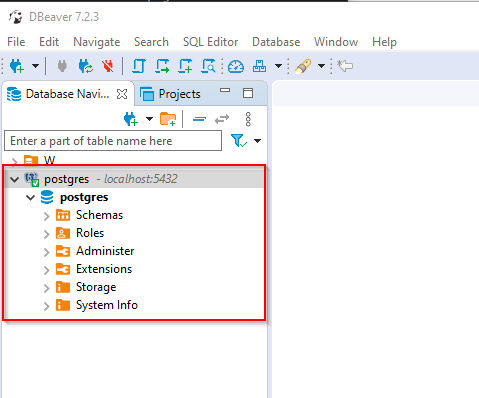
Task: Open the SQL Editor menu
Action: pos(210,42)
